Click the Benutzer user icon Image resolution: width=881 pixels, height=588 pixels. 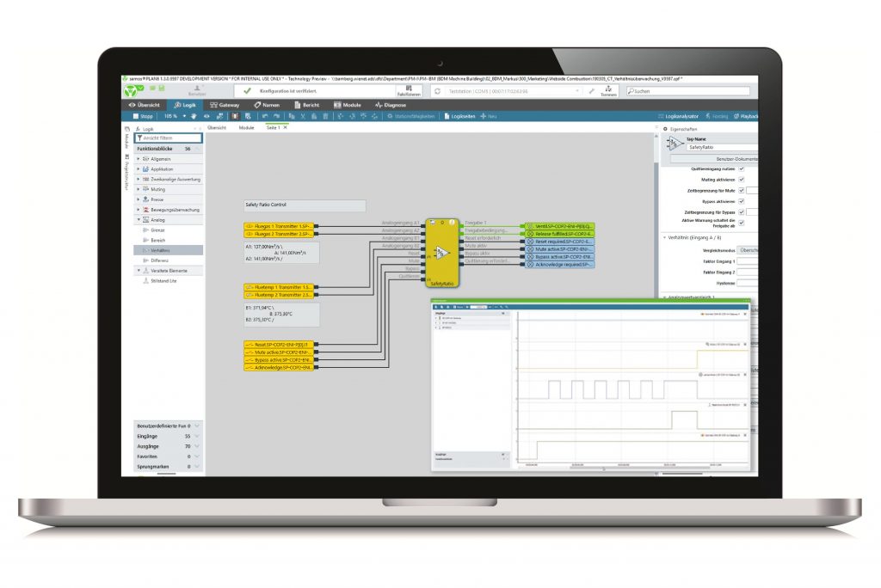[x=197, y=90]
